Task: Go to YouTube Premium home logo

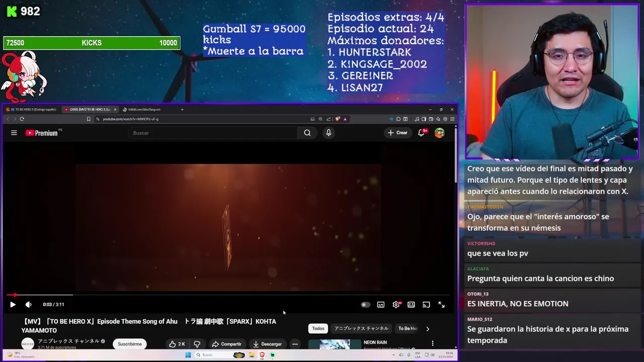Action: coord(43,133)
